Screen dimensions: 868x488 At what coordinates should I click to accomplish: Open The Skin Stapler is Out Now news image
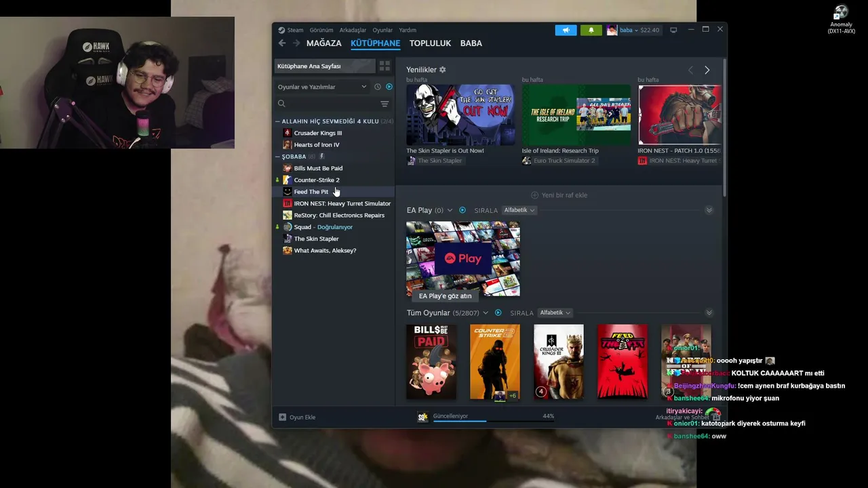[x=460, y=115]
